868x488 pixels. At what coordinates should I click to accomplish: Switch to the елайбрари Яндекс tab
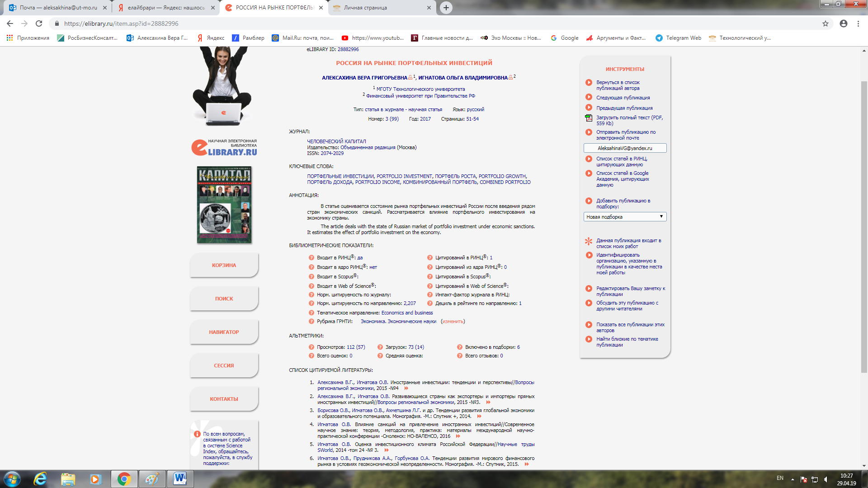point(165,8)
